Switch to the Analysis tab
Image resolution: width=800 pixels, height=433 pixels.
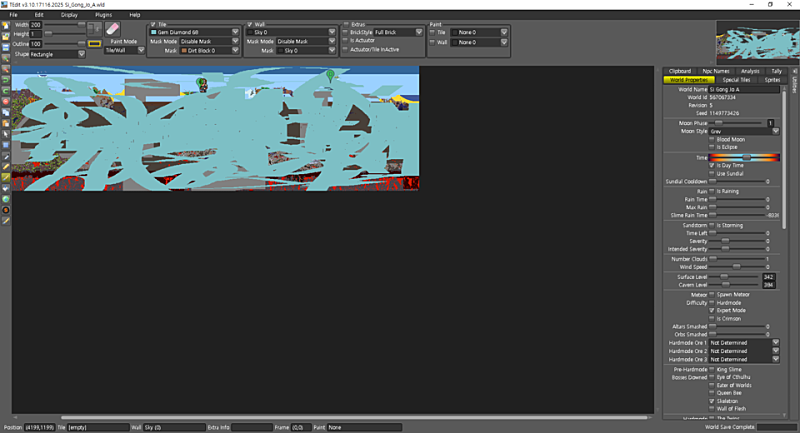(750, 71)
